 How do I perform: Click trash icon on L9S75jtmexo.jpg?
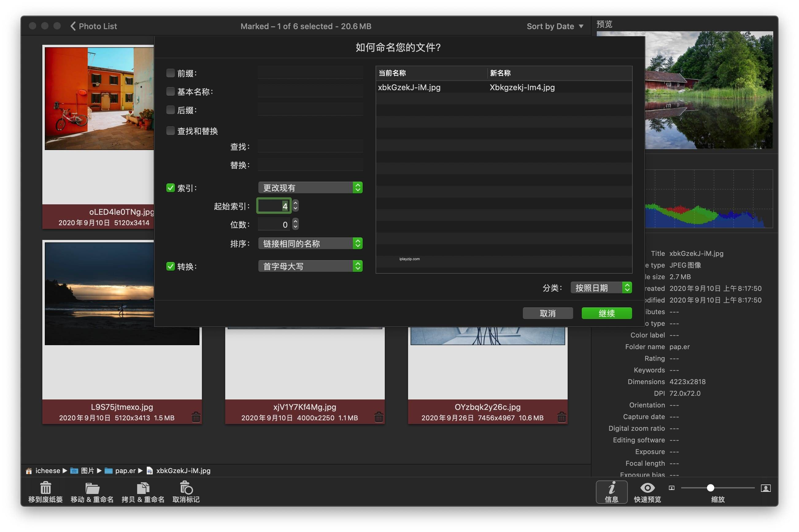196,417
